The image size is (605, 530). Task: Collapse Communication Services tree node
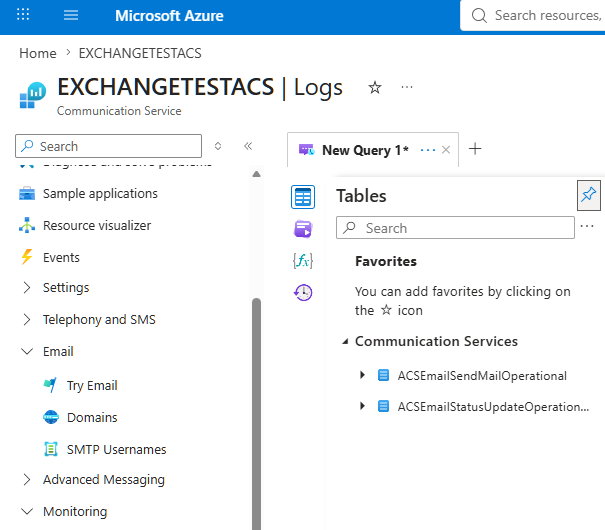[345, 341]
